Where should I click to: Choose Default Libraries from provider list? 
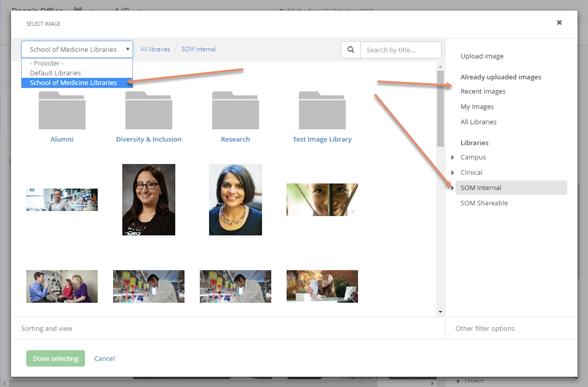[55, 73]
